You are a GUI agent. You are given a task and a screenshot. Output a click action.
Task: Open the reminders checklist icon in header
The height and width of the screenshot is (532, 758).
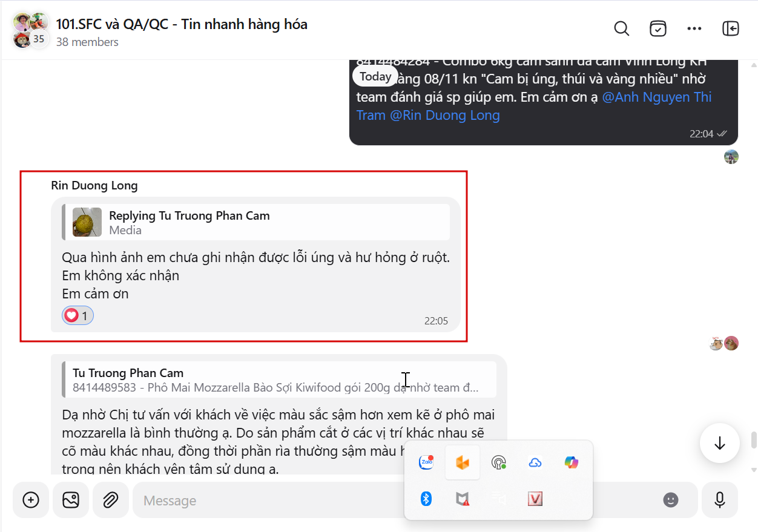click(x=658, y=28)
